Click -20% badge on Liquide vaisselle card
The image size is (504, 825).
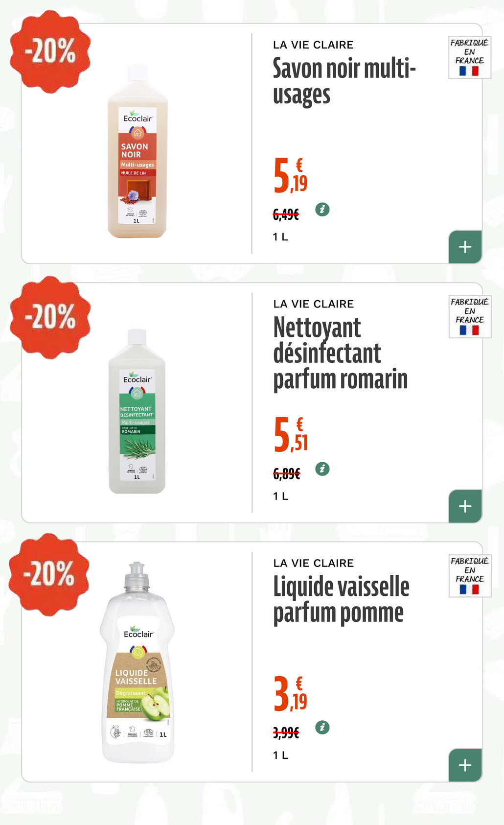coord(49,574)
